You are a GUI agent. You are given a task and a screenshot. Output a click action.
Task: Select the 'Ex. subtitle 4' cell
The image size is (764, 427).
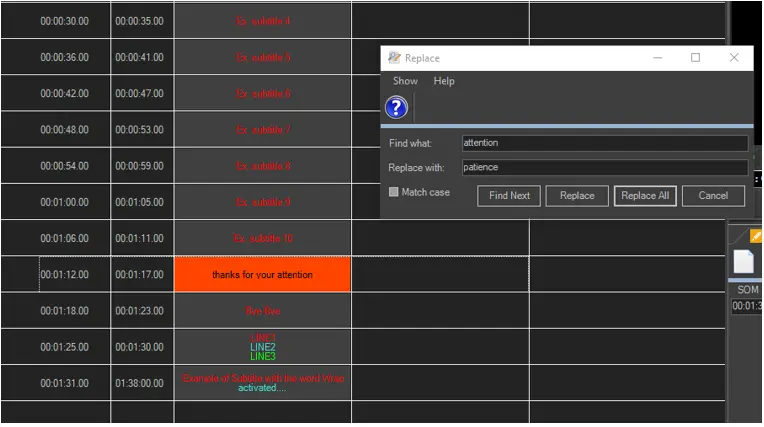[x=262, y=21]
